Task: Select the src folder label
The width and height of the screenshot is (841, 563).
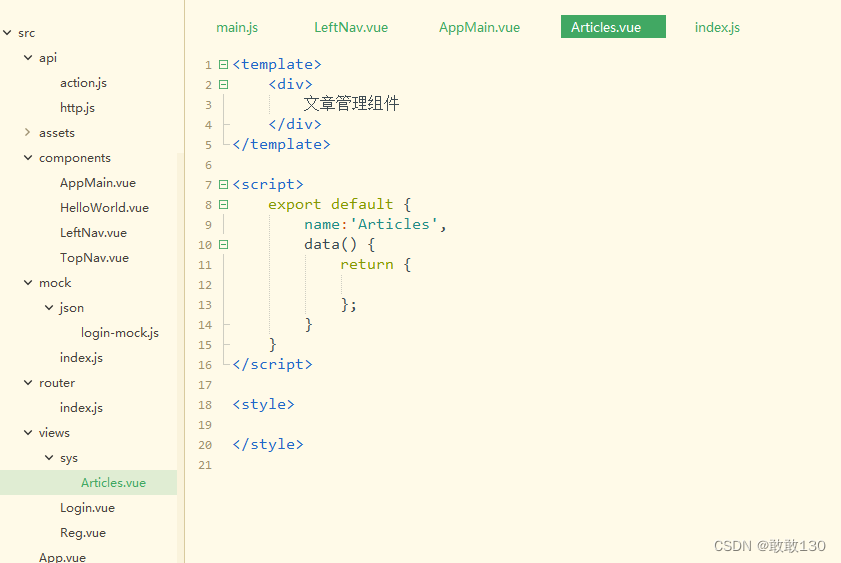Action: 26,33
